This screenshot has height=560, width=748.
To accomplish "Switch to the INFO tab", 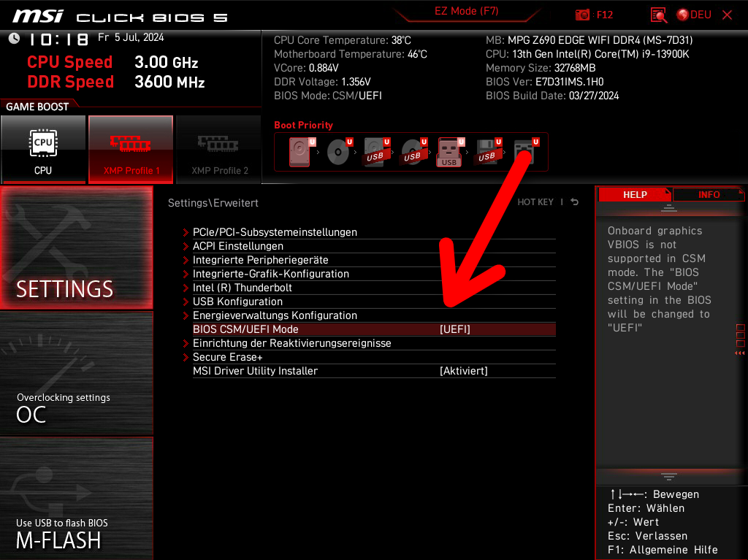I will coord(709,195).
